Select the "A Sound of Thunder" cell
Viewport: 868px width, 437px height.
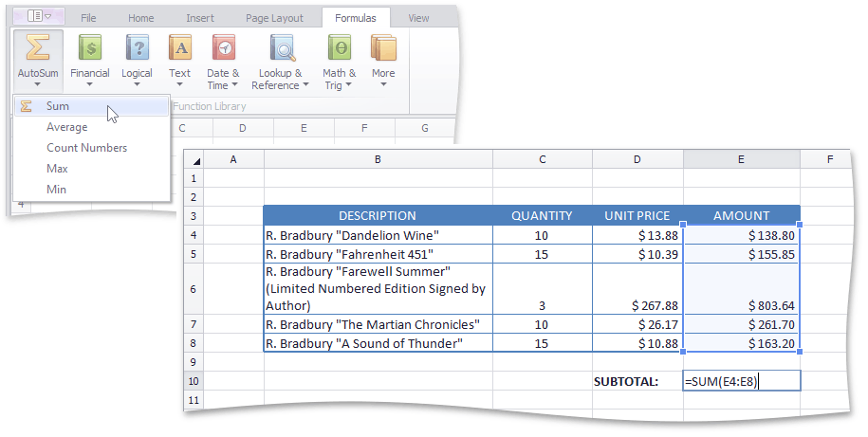379,343
